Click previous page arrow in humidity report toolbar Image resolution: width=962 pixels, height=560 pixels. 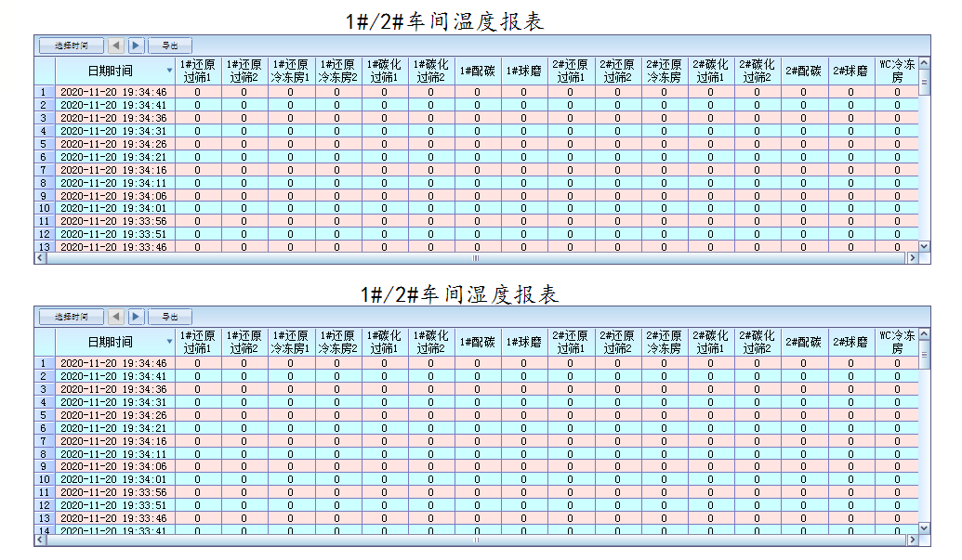(x=116, y=317)
